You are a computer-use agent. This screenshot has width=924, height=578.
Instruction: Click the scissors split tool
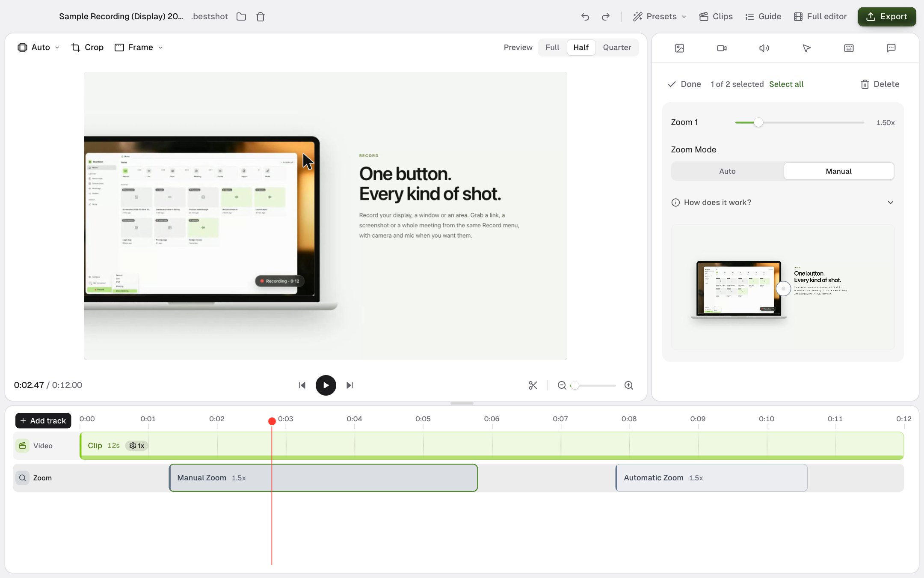coord(533,385)
